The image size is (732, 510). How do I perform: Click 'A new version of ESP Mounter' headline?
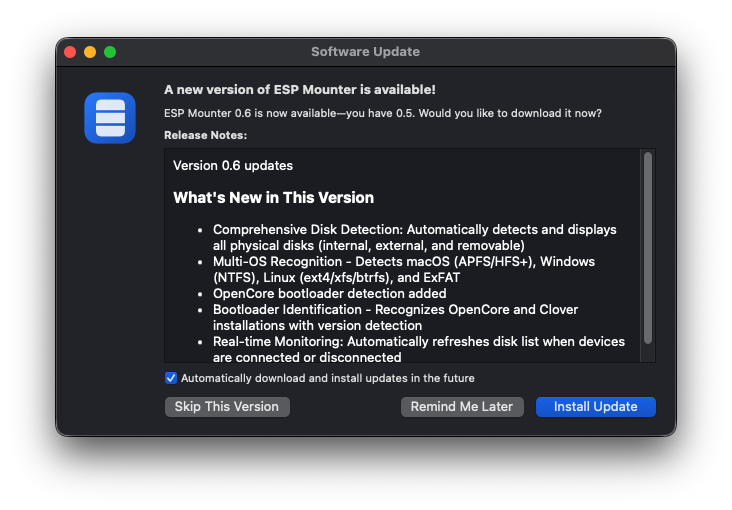click(x=300, y=90)
